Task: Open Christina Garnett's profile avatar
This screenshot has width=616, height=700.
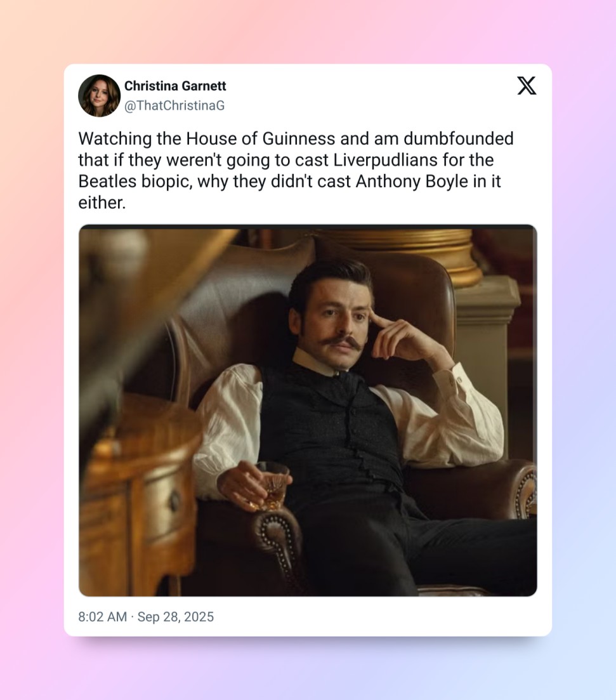Action: (99, 96)
